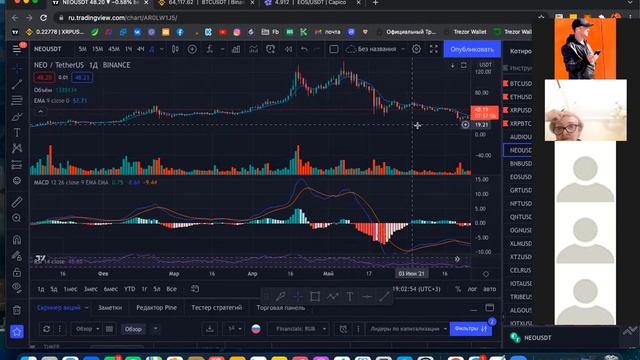This screenshot has width=640, height=360.
Task: Select the 1д date range
Action: click(41, 289)
